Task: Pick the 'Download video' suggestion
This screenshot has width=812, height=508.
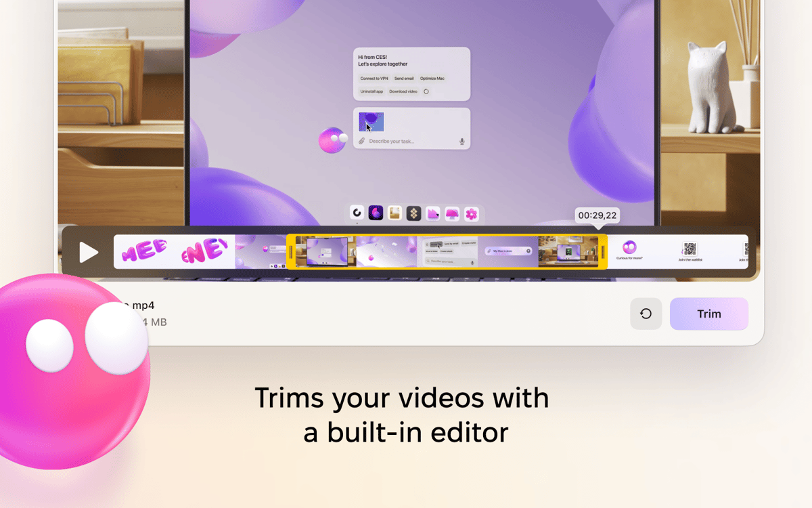Action: pyautogui.click(x=403, y=91)
